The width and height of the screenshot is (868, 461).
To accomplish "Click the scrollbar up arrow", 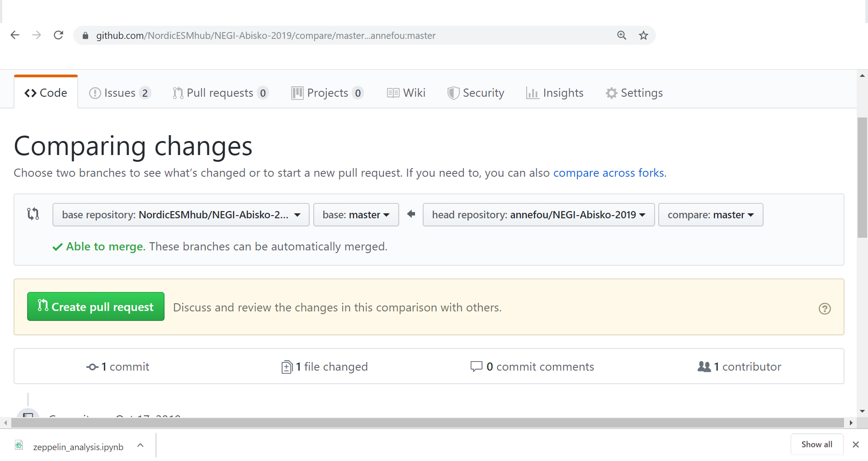I will point(862,75).
